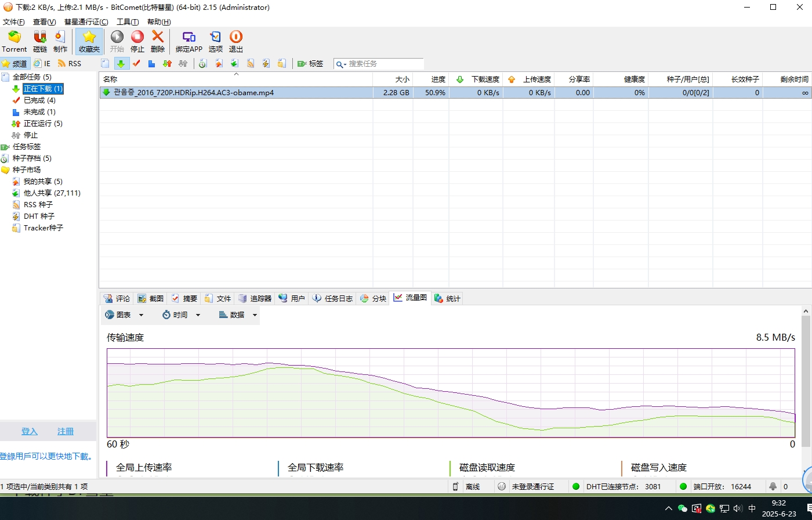Click 未登录通行证 in the status bar
Image resolution: width=812 pixels, height=520 pixels.
532,486
